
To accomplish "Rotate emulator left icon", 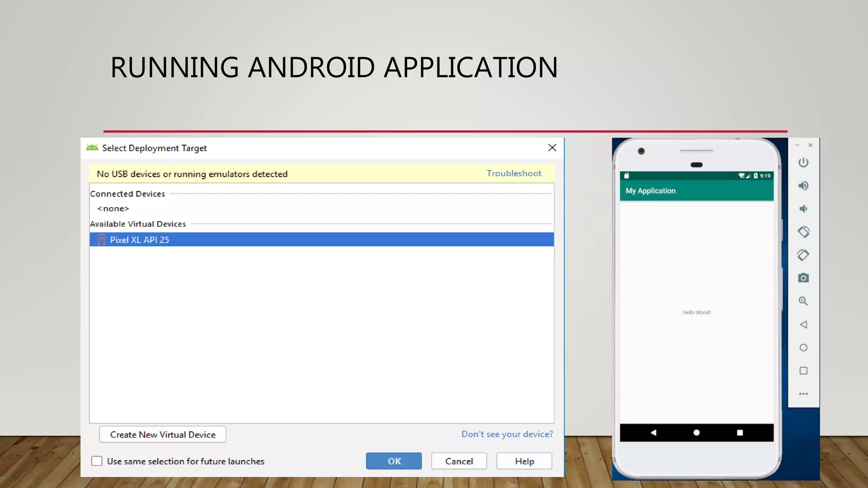I will coord(803,232).
